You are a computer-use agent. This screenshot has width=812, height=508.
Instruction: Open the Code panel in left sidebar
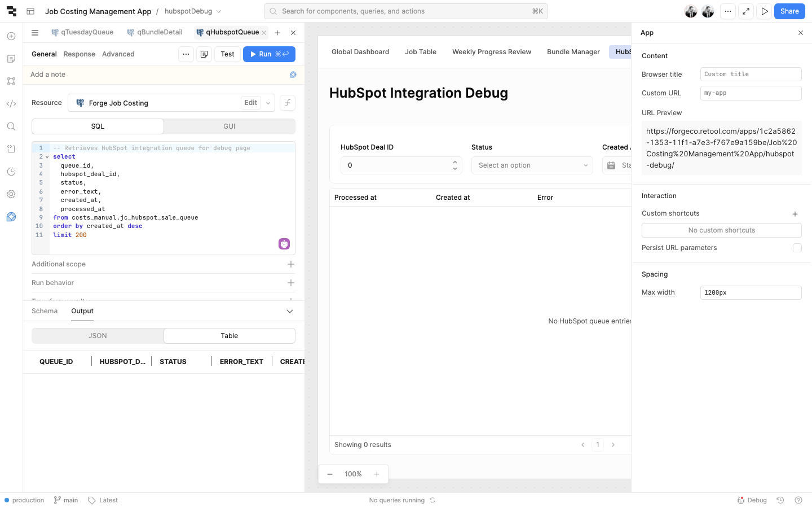11,104
